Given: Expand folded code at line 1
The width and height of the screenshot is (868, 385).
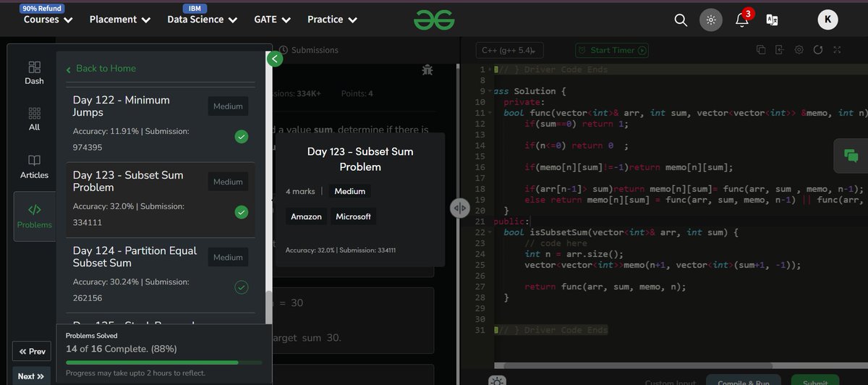Looking at the screenshot, I should point(490,69).
